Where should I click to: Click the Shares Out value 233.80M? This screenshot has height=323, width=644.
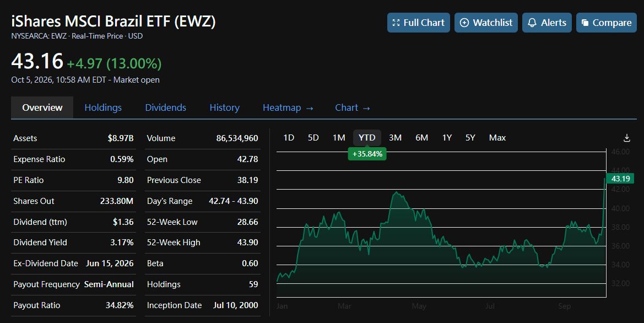tap(117, 201)
